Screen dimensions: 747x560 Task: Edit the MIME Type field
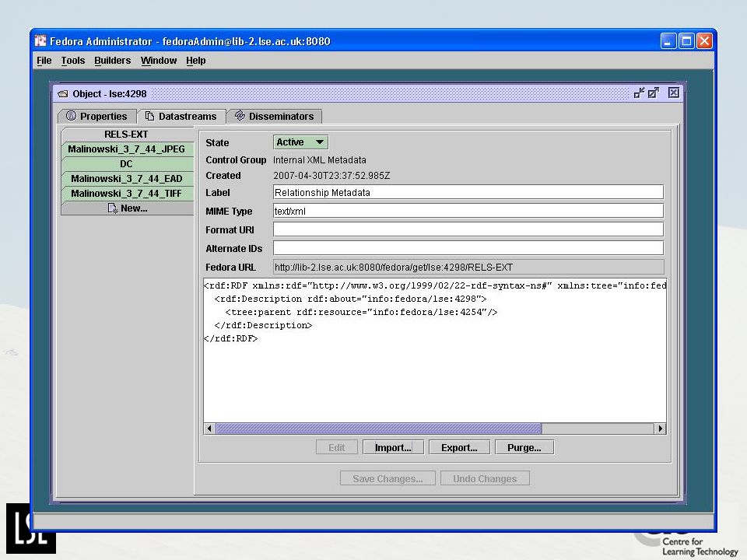point(468,211)
